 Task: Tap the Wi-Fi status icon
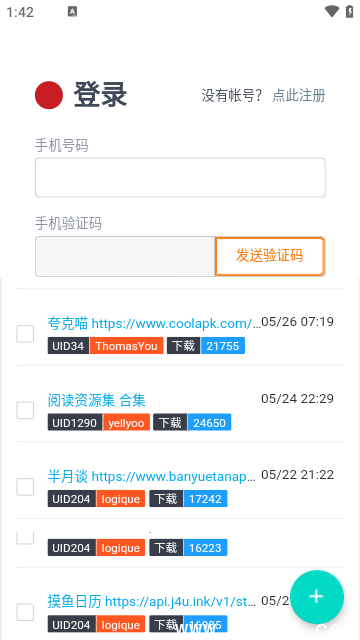[x=331, y=11]
